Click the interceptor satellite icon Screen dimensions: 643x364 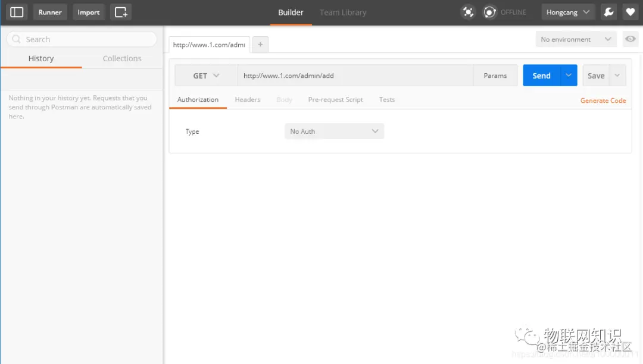click(468, 12)
